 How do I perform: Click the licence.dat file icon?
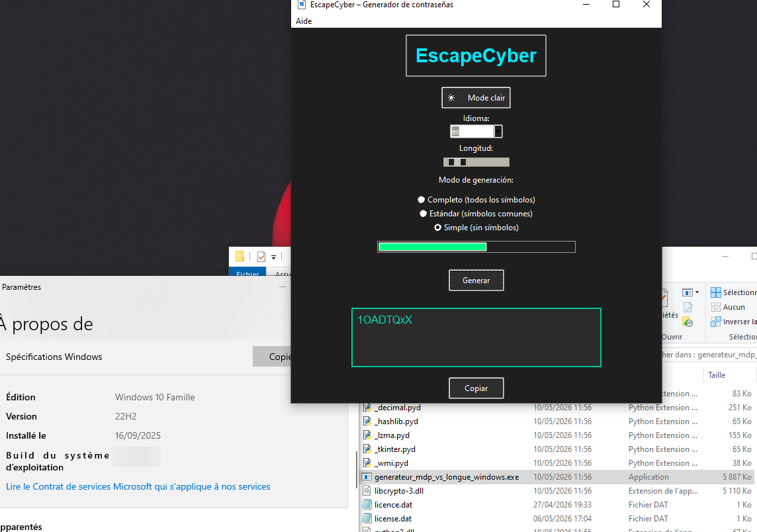(367, 505)
